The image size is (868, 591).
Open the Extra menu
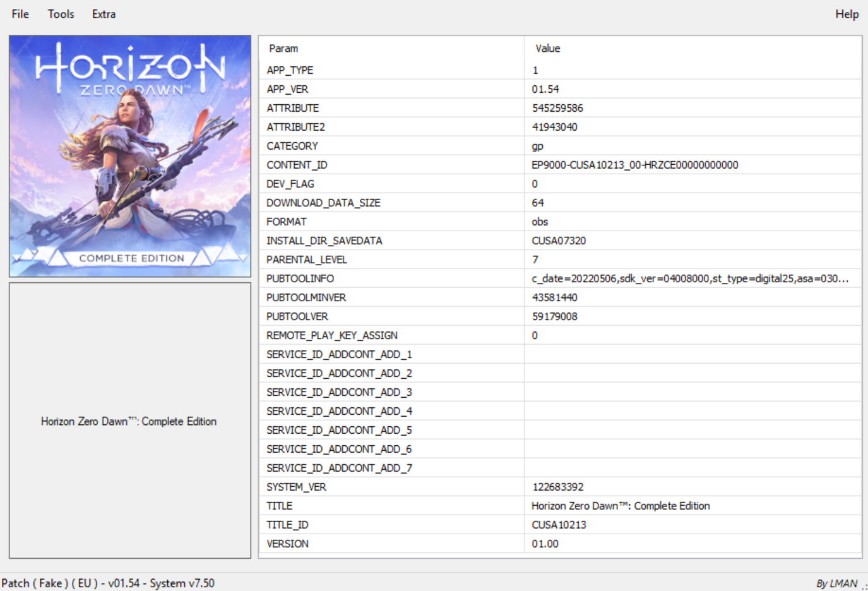pos(104,14)
